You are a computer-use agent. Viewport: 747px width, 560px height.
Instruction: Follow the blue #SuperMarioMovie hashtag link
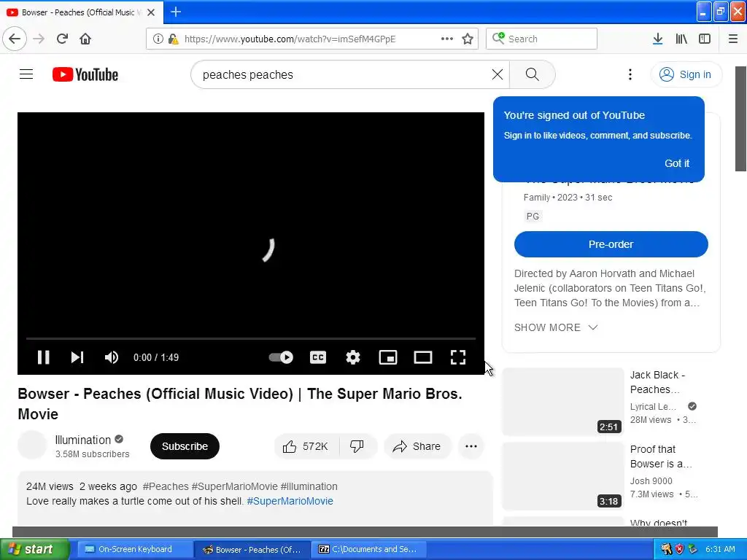click(290, 501)
